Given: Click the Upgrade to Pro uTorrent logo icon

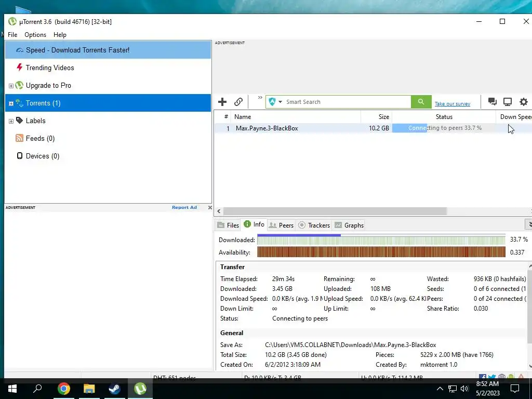Looking at the screenshot, I should (x=19, y=85).
